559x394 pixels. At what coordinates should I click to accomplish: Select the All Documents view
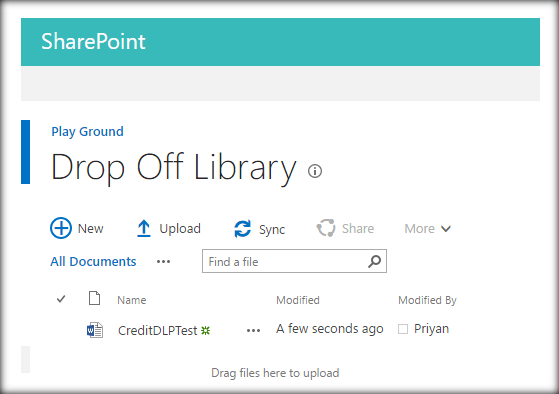click(x=93, y=261)
